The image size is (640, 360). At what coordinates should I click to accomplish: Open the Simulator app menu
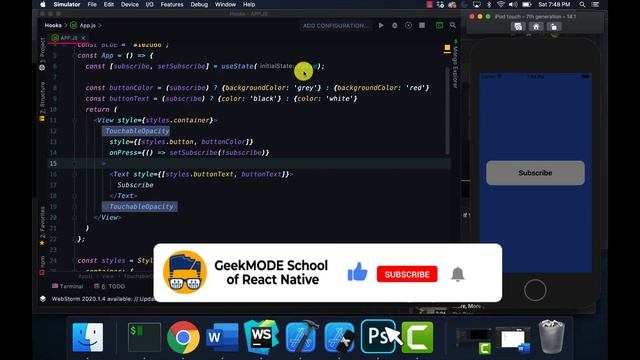coord(67,4)
